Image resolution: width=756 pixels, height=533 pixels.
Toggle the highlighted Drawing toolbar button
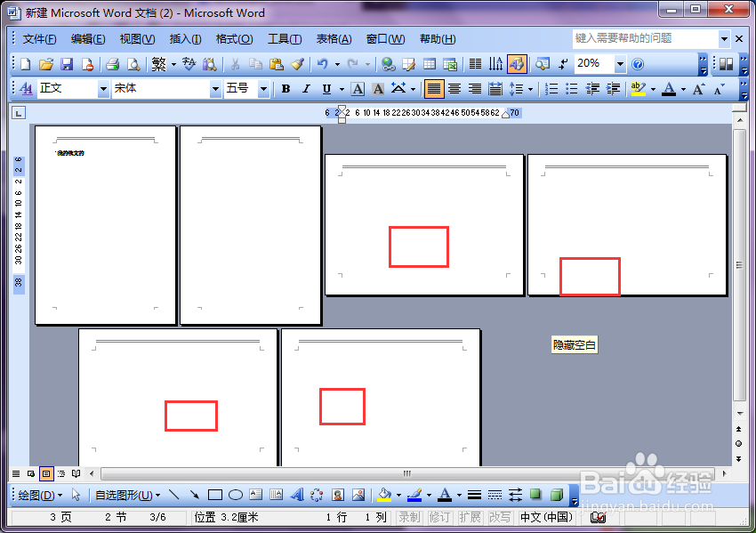(x=517, y=64)
